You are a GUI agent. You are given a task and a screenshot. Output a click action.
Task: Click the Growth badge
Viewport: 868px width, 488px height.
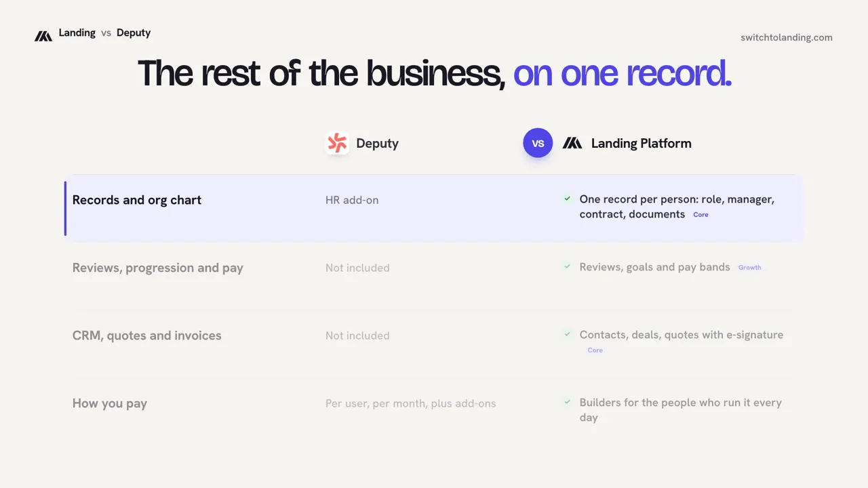(x=749, y=268)
